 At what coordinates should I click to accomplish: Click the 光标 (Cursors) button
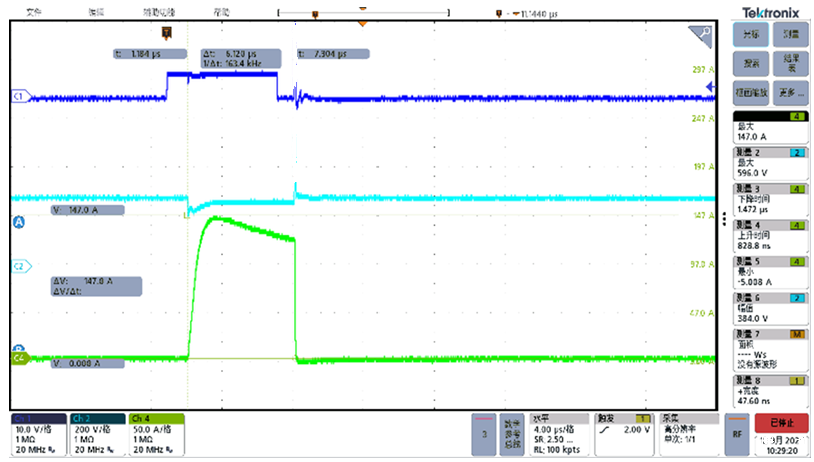tap(751, 35)
